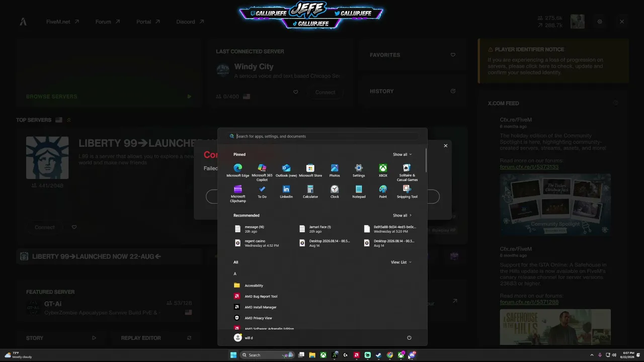The image size is (644, 362).
Task: Open FiveM launcher settings gear
Action: pyautogui.click(x=600, y=22)
